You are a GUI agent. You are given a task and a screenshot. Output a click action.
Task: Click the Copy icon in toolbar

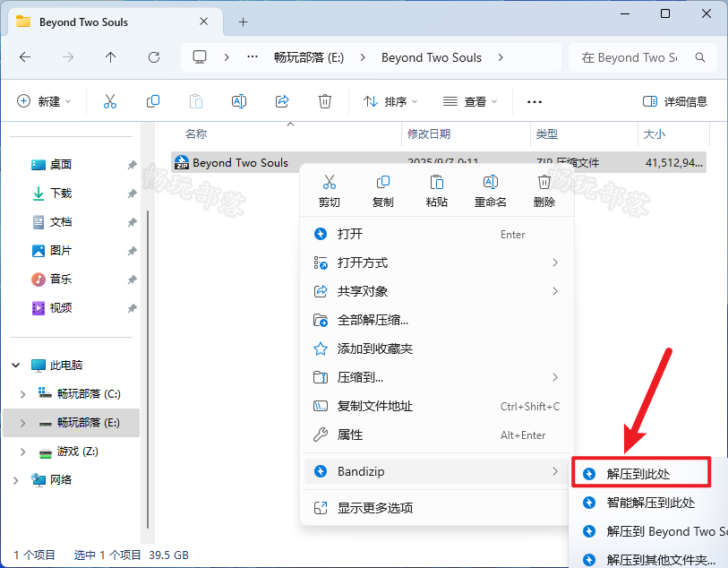[x=153, y=101]
